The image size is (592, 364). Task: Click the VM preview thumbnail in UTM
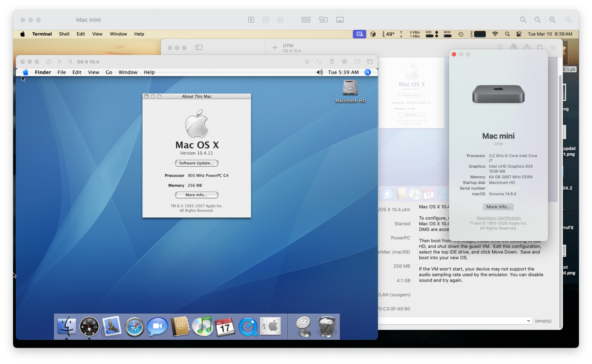[x=412, y=93]
